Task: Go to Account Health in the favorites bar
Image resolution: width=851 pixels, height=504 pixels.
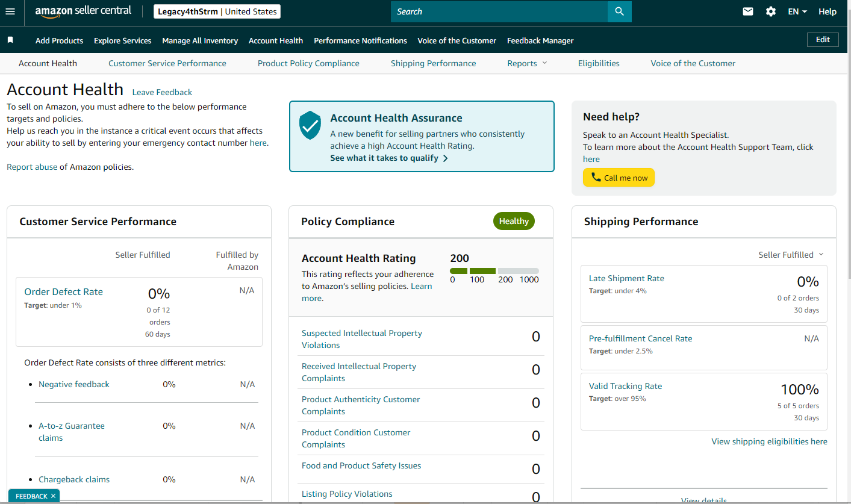Action: [276, 40]
